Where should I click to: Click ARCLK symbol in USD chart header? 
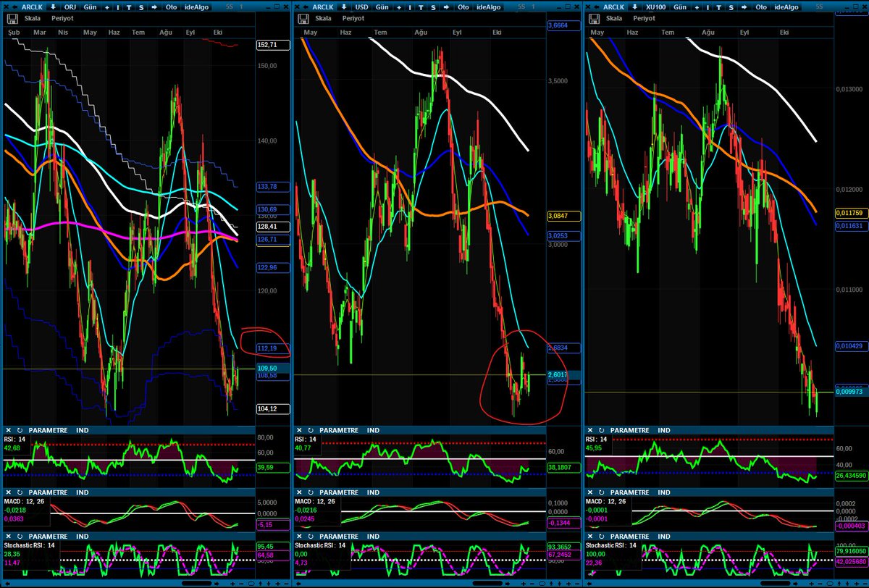[323, 7]
